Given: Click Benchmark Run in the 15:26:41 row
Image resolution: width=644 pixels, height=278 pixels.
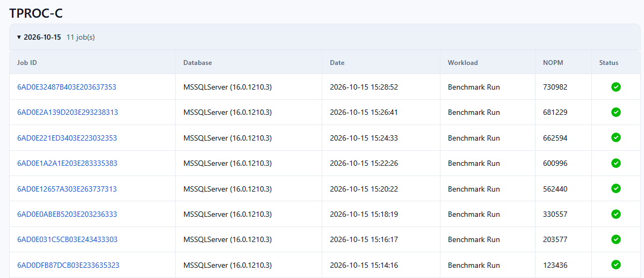Looking at the screenshot, I should [474, 112].
